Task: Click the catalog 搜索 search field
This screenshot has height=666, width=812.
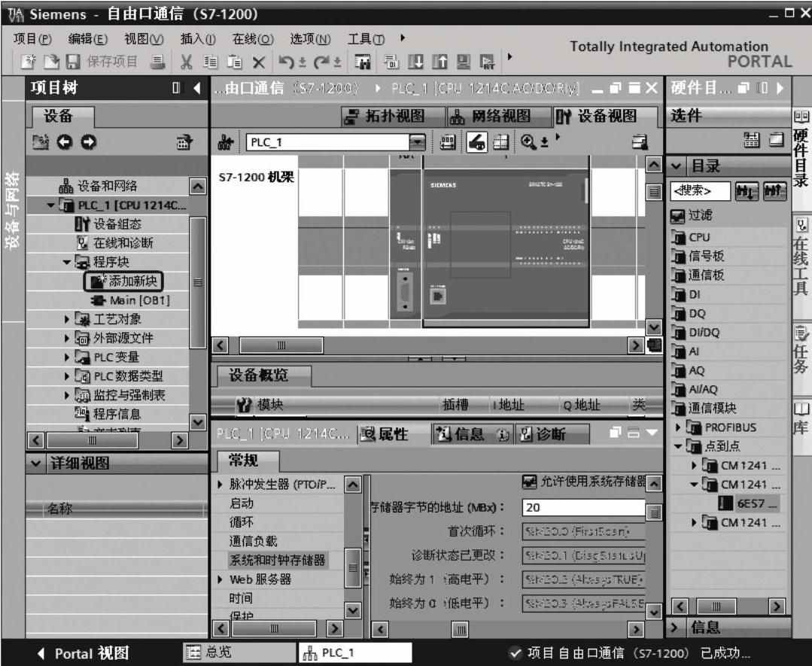Action: (x=700, y=191)
